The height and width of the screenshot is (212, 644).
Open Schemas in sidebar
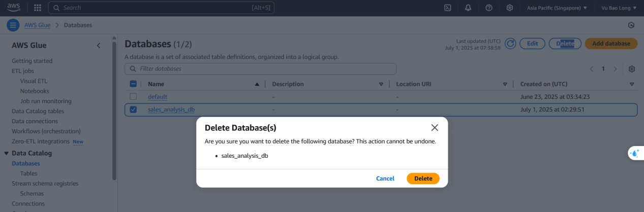point(32,194)
